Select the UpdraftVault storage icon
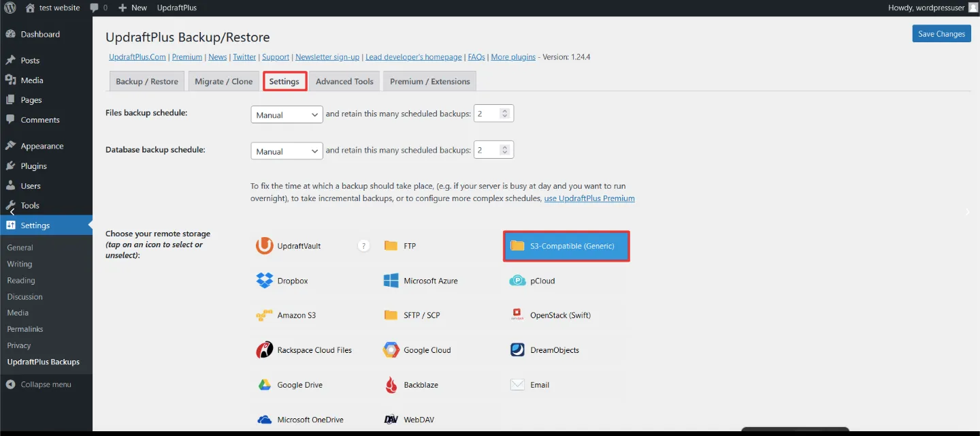Screen dimensions: 980x436 click(x=264, y=245)
